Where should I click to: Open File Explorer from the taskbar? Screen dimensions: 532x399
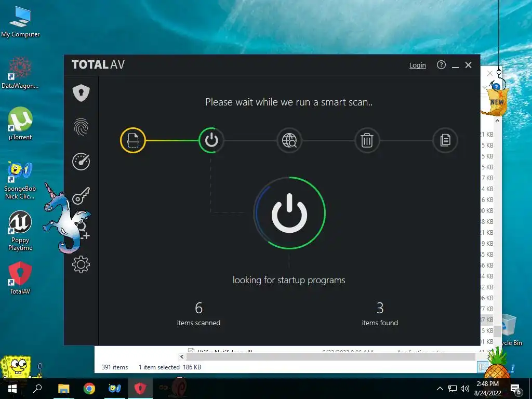coord(63,389)
